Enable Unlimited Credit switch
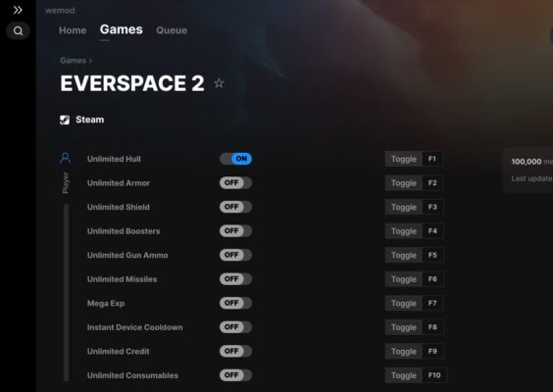The image size is (553, 392). [x=235, y=351]
